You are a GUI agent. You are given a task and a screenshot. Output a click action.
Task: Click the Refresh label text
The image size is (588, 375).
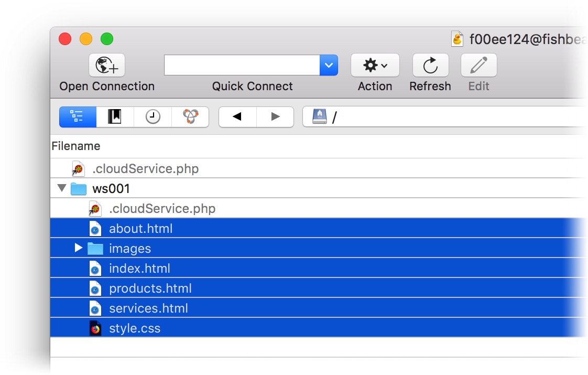[430, 87]
